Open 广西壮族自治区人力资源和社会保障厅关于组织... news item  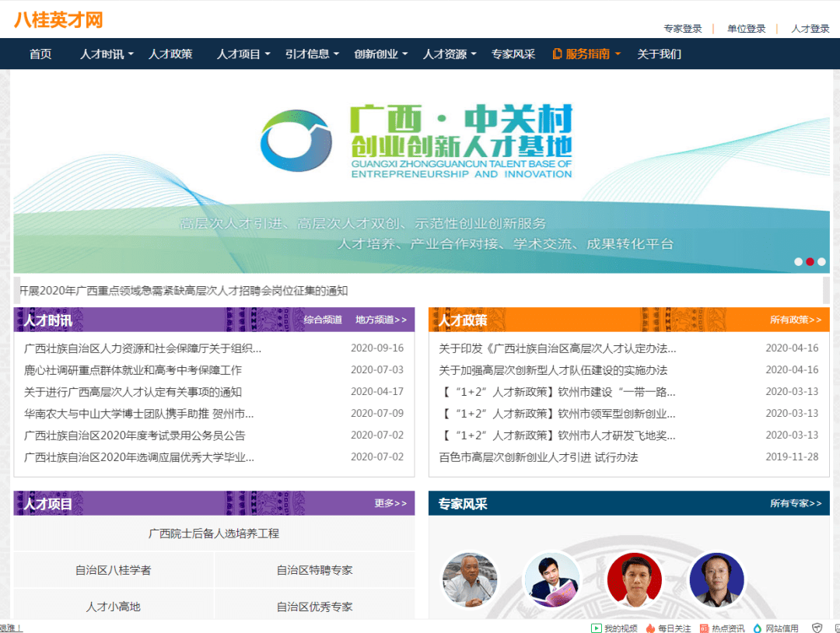point(142,348)
